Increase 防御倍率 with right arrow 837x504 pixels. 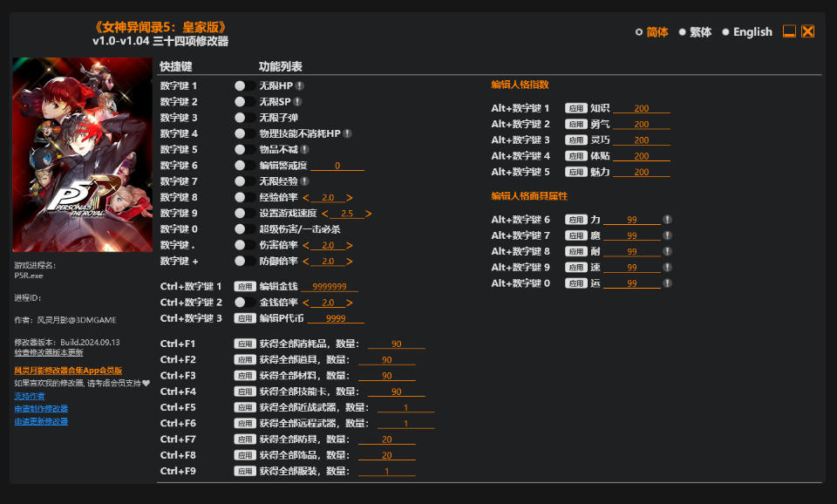point(349,261)
